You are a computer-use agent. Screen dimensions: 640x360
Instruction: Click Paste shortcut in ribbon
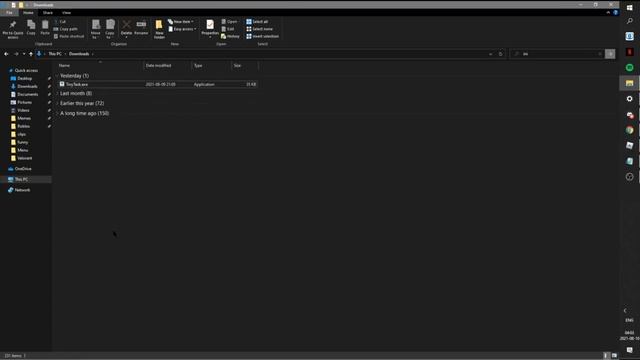coord(69,36)
